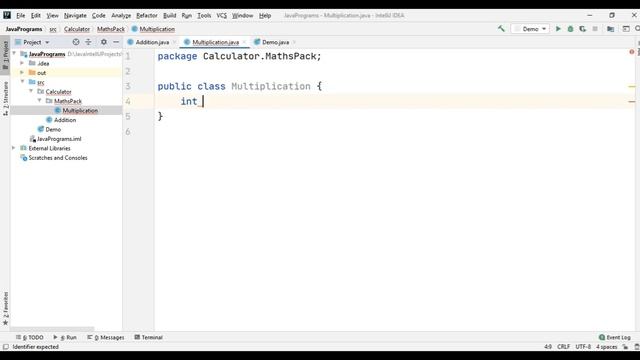Select Scratches and Consoles
This screenshot has width=640, height=360.
(x=58, y=158)
